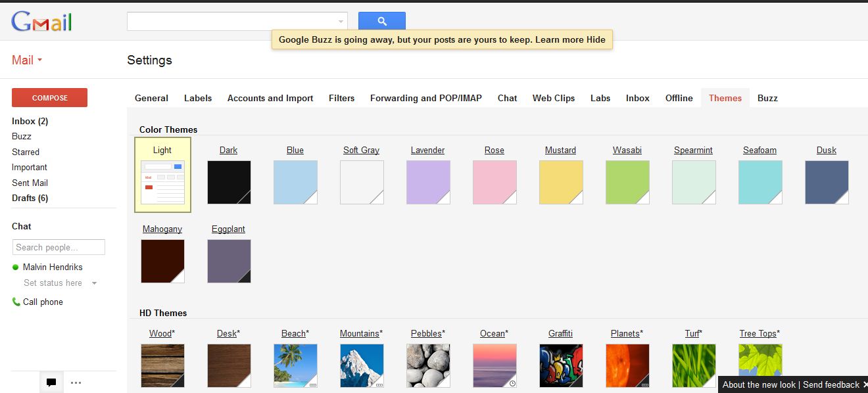The image size is (868, 393).
Task: Expand the search options arrow
Action: click(x=341, y=22)
